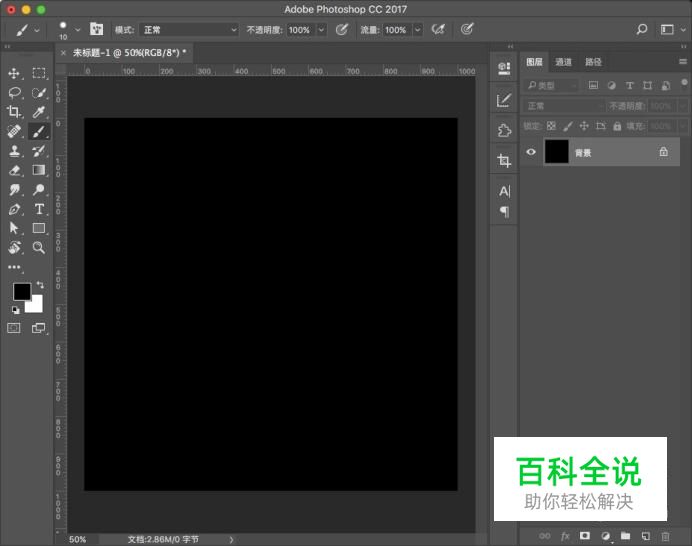Select the Lasso tool
This screenshot has width=692, height=546.
[x=15, y=92]
